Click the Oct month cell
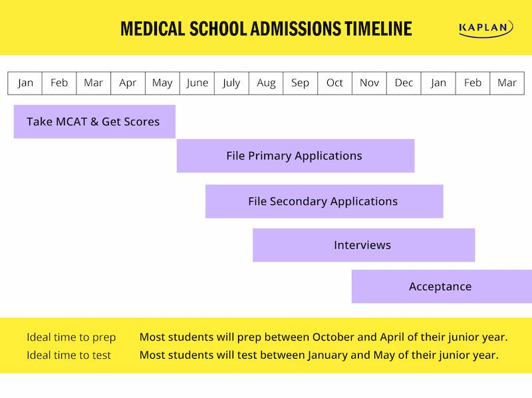Image resolution: width=532 pixels, height=398 pixels. 335,83
